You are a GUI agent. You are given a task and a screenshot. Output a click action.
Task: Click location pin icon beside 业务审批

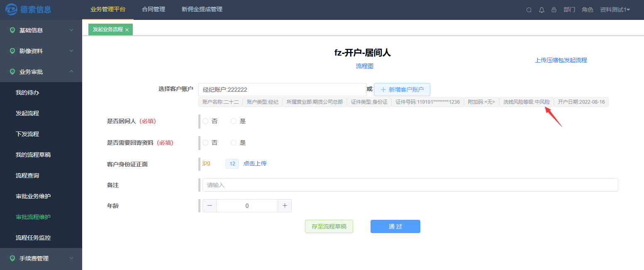[12, 72]
